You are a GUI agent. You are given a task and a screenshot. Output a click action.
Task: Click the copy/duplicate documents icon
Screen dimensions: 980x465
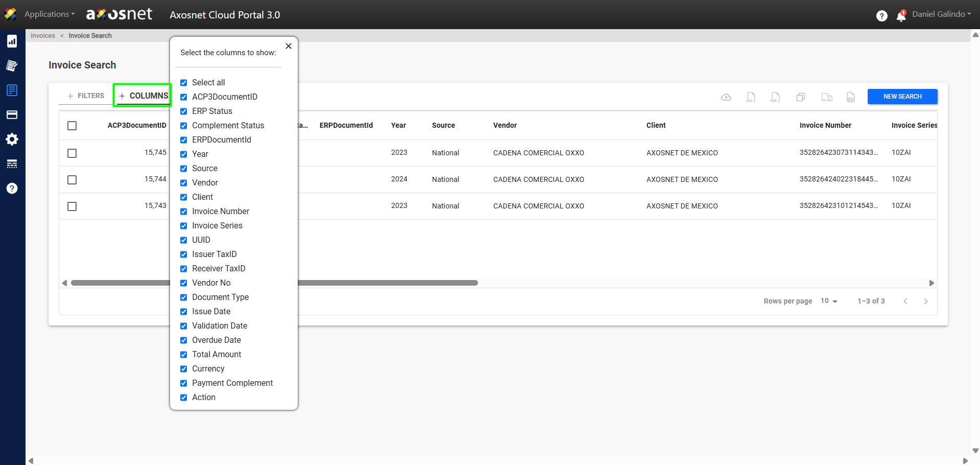[801, 97]
